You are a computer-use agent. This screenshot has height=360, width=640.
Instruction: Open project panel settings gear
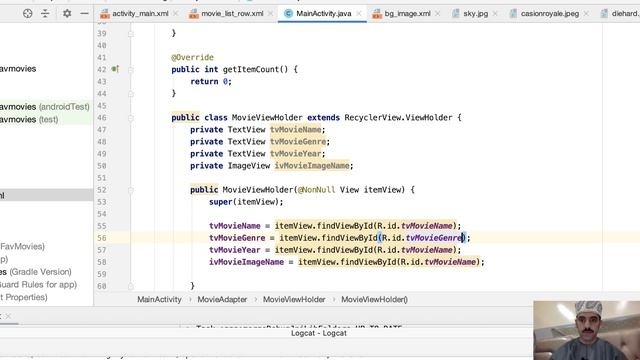pyautogui.click(x=67, y=13)
